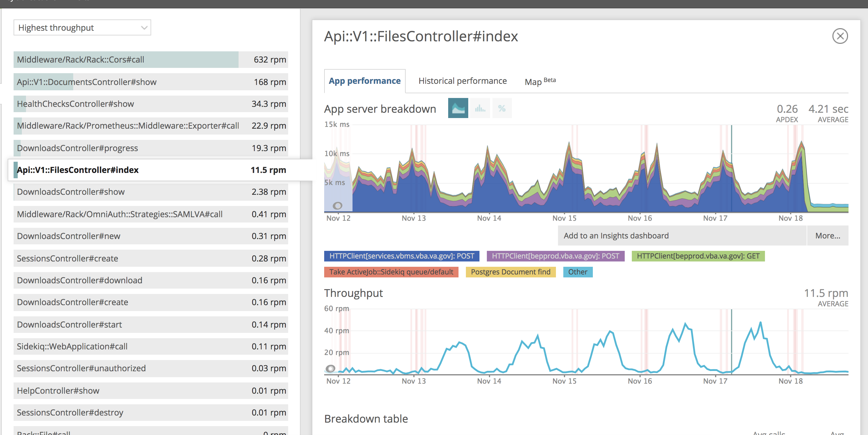Image resolution: width=868 pixels, height=435 pixels.
Task: Toggle the Postgres Document find legend series
Action: tap(510, 272)
